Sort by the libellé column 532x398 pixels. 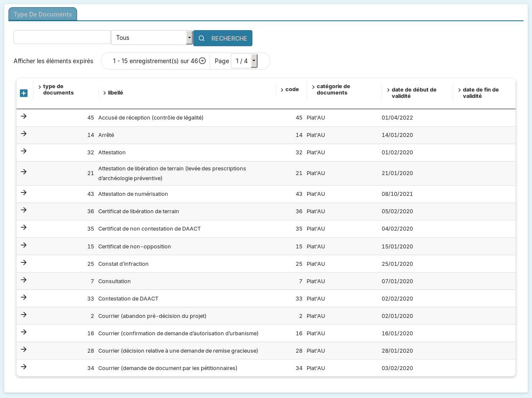click(x=115, y=93)
